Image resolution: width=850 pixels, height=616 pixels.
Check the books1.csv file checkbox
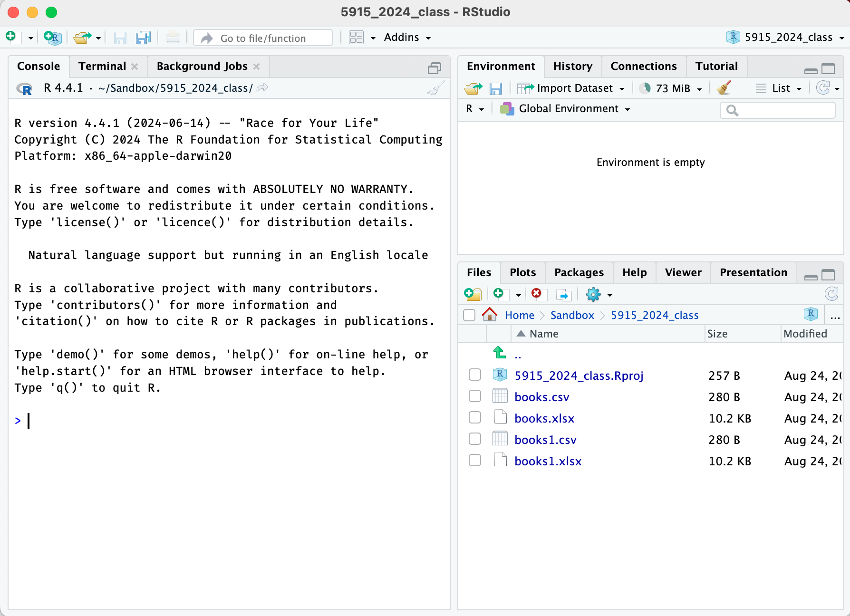tap(475, 439)
